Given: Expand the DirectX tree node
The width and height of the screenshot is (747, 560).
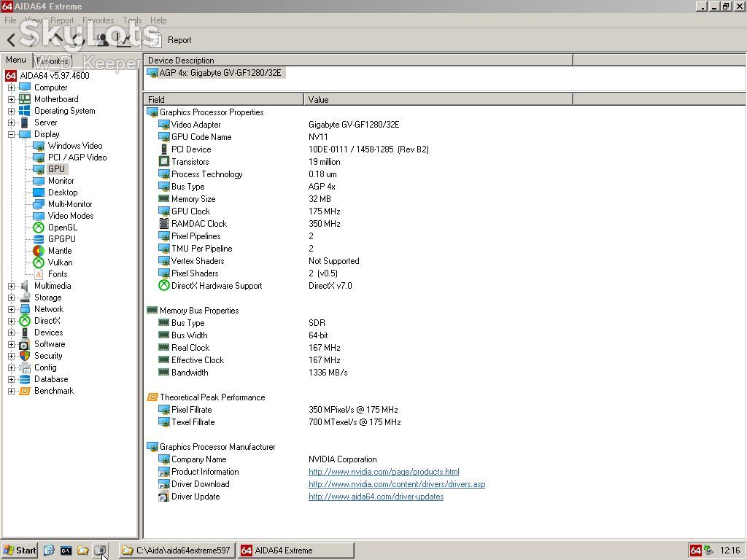Looking at the screenshot, I should tap(12, 321).
